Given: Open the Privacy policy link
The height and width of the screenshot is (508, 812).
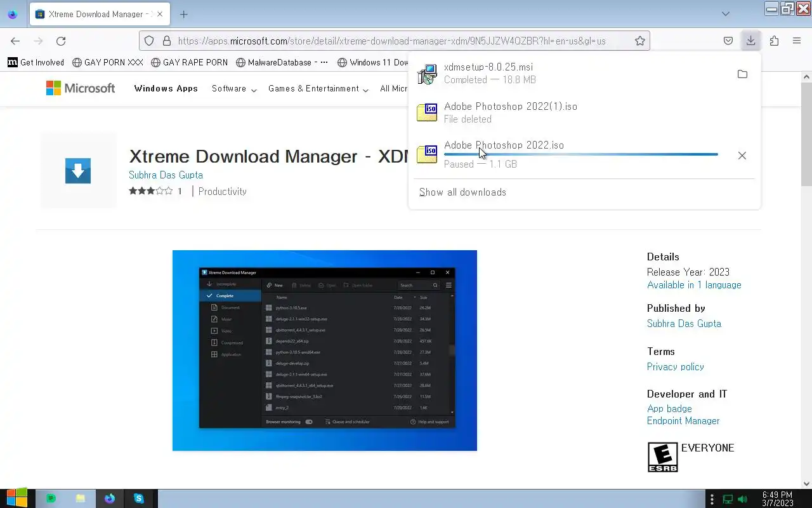Looking at the screenshot, I should (676, 366).
